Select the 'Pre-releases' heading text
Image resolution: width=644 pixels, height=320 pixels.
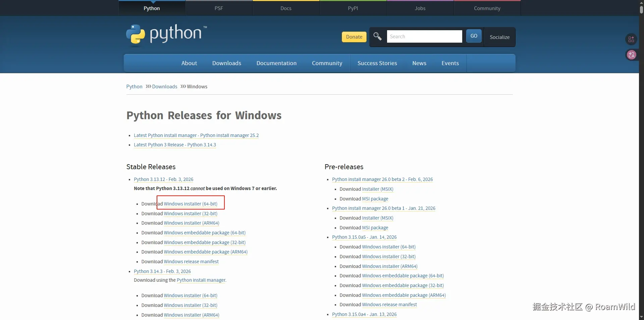point(344,167)
